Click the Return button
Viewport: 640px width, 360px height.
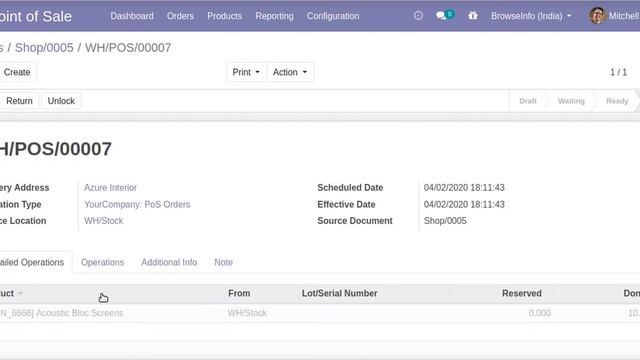19,101
